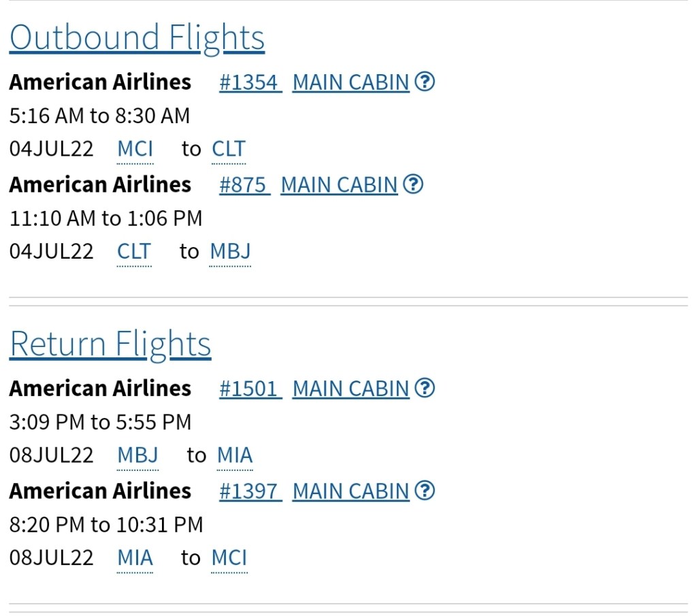The image size is (697, 616).
Task: Click CLT arrival airport code on first flight
Action: tap(228, 149)
